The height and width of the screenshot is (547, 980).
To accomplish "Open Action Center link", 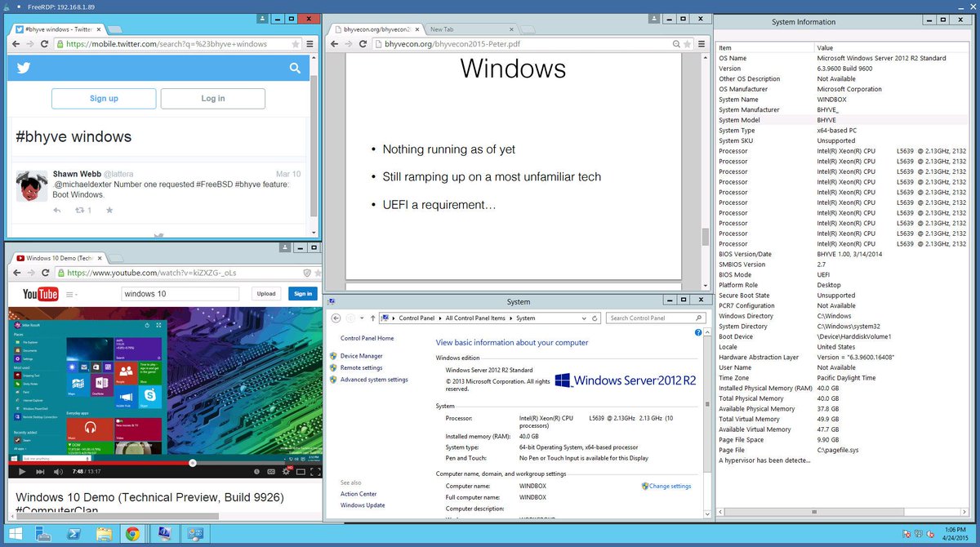I will tap(359, 494).
